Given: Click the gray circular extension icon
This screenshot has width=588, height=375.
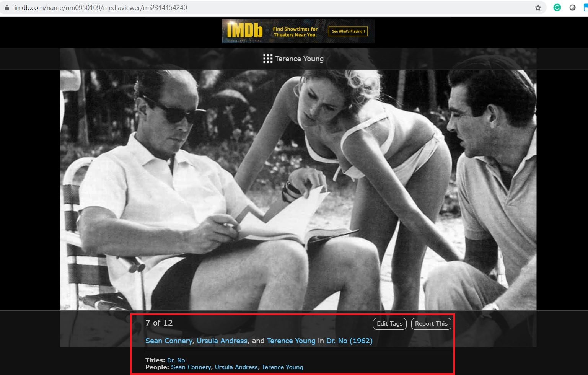Looking at the screenshot, I should coord(572,8).
